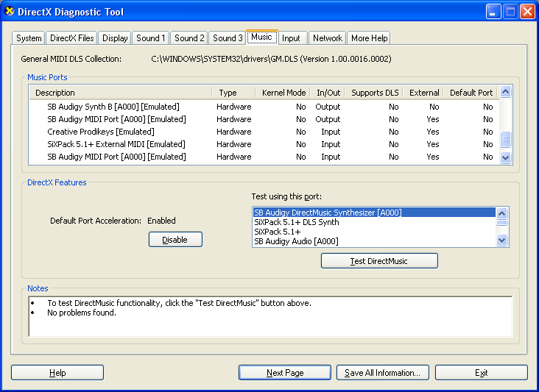Screen dimensions: 539x392
Task: Click the No problems found note
Action: 82,313
